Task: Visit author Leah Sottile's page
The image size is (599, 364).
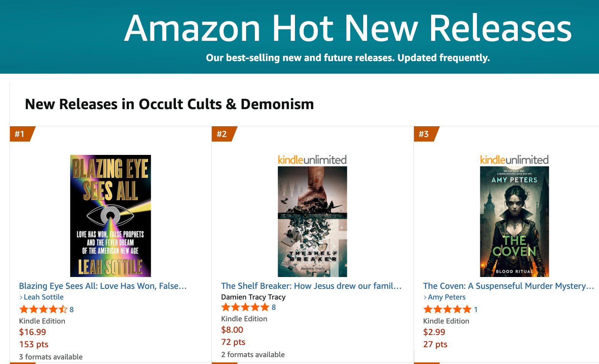Action: coord(43,297)
